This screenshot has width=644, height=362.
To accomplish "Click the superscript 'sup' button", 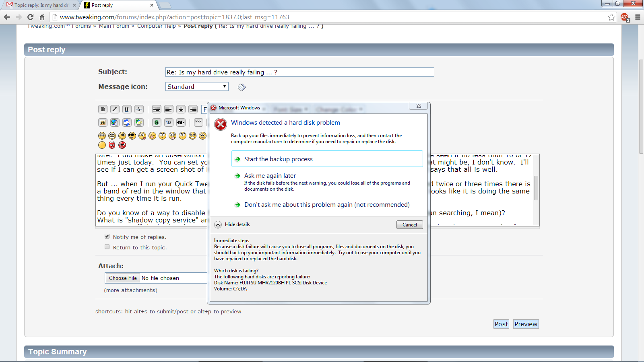I will click(198, 122).
